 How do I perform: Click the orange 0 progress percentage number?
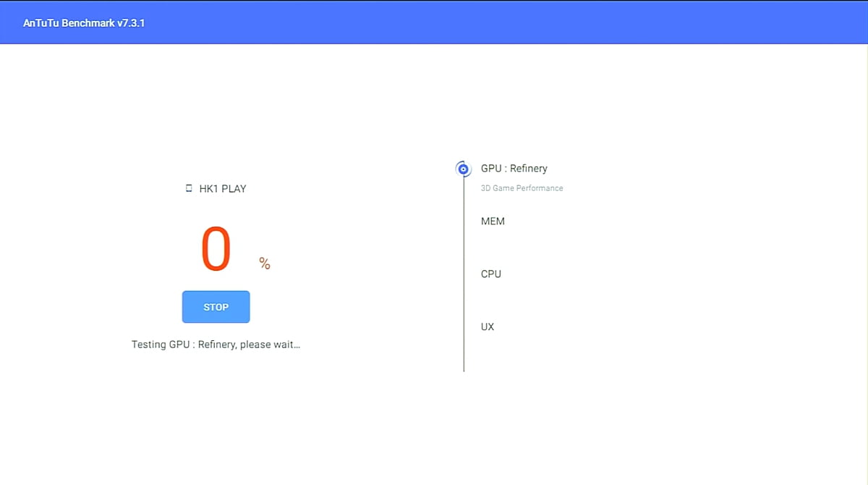pos(216,250)
